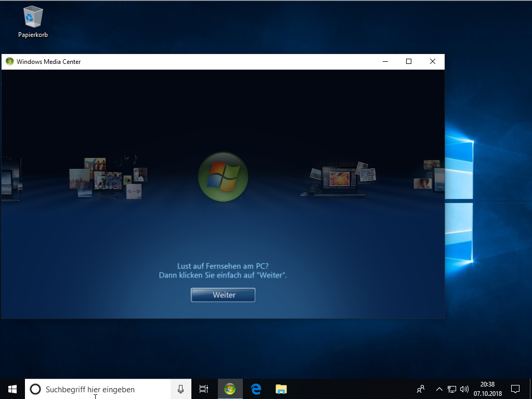532x399 pixels.
Task: Open Task View from the taskbar
Action: (204, 389)
